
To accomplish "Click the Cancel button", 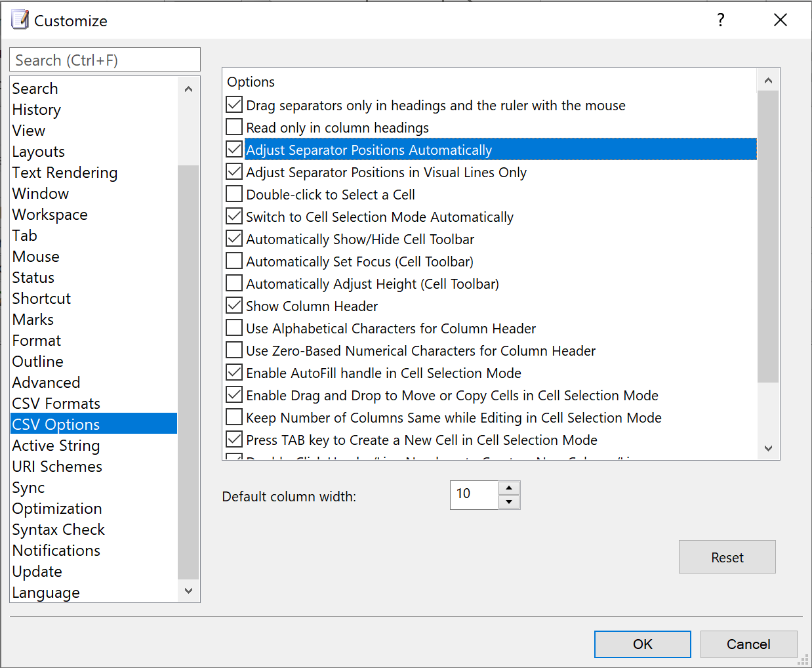I will coord(748,644).
